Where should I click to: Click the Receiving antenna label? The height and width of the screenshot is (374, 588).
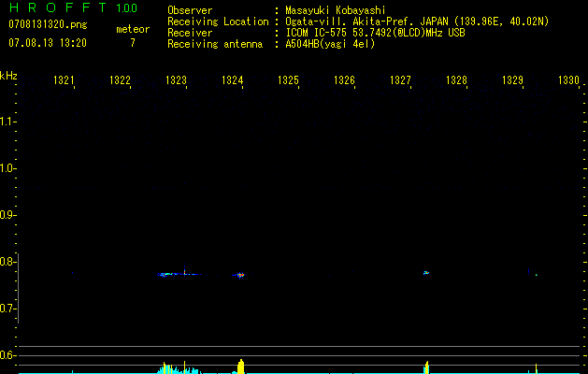pos(215,44)
